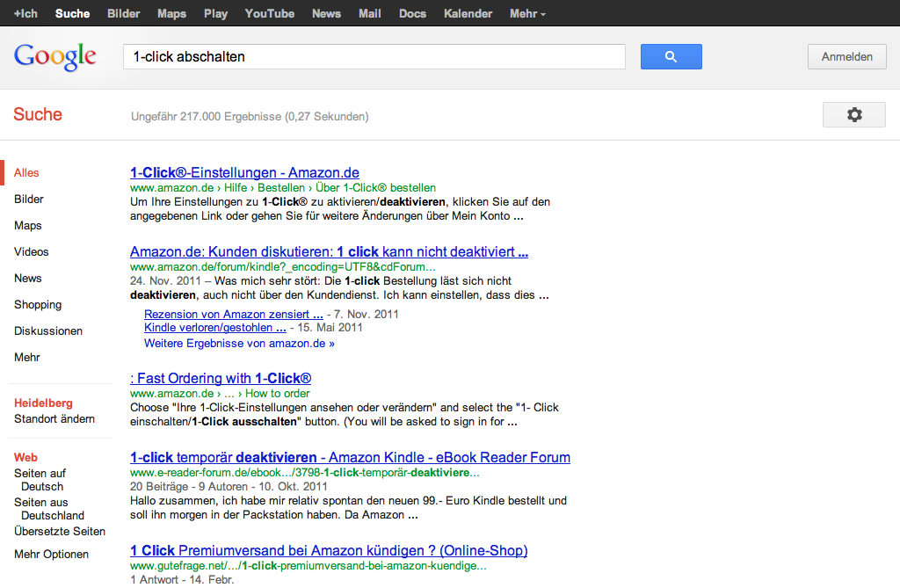
Task: Click the Heidelberg location label
Action: pyautogui.click(x=43, y=403)
